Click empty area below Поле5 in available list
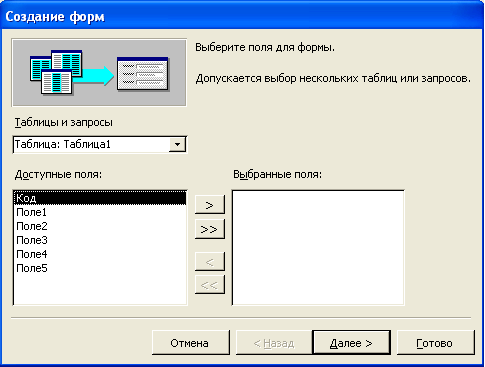The width and height of the screenshot is (485, 367). point(100,289)
